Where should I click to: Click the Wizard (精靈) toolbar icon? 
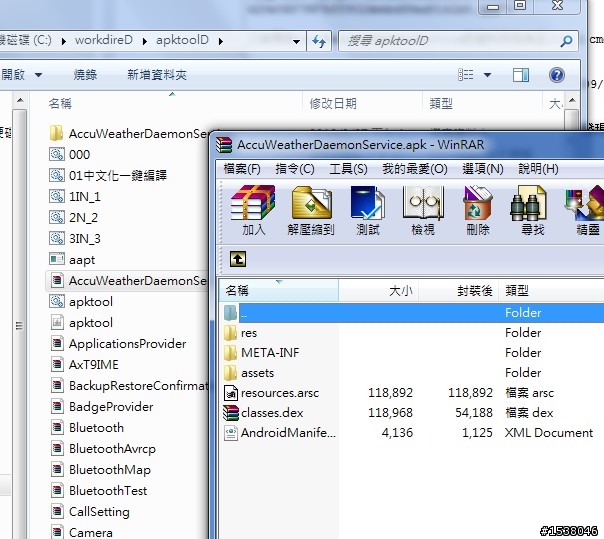[586, 210]
